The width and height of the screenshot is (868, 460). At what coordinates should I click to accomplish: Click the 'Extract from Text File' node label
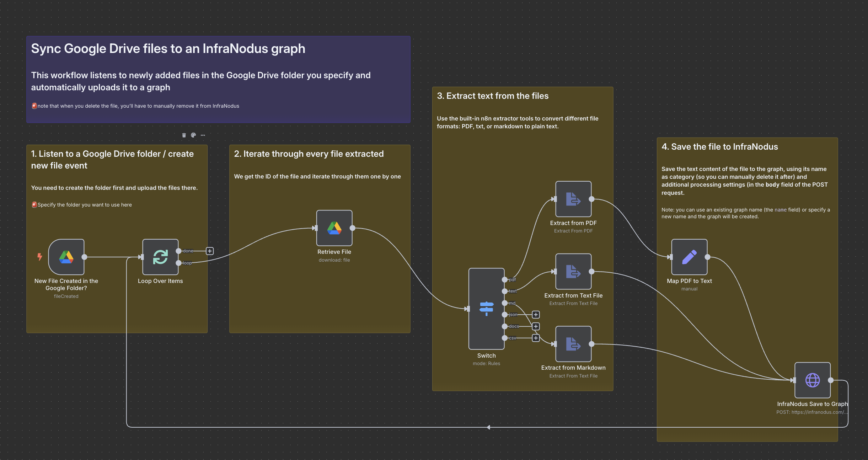tap(573, 295)
